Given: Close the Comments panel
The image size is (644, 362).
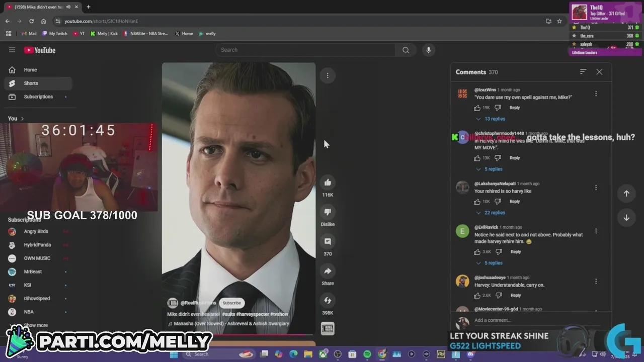Looking at the screenshot, I should [x=599, y=72].
